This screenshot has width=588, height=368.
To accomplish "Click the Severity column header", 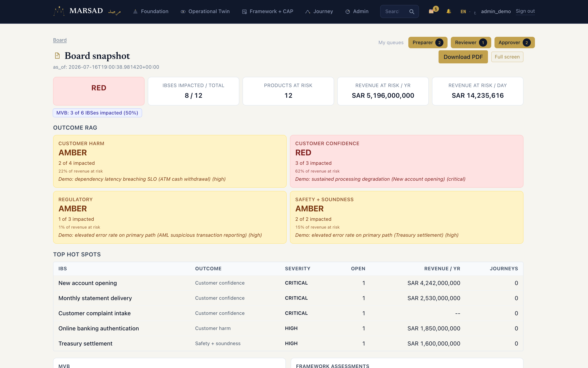I will (298, 269).
